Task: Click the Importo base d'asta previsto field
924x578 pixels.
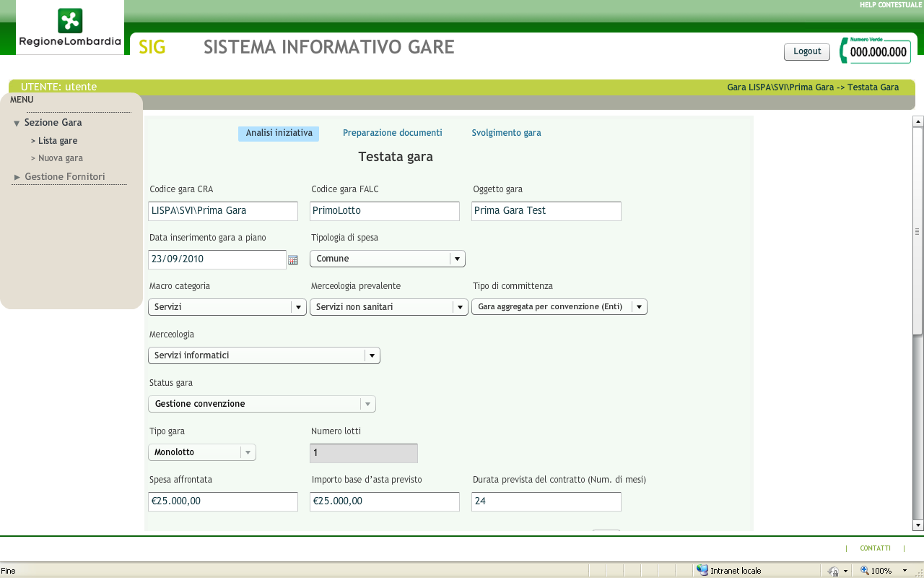Action: pyautogui.click(x=385, y=501)
